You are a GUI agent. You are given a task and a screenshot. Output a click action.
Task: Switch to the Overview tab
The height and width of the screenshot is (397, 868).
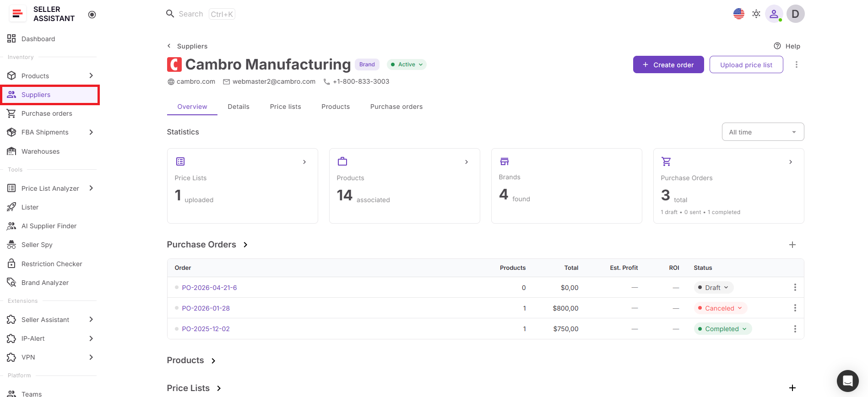coord(192,107)
